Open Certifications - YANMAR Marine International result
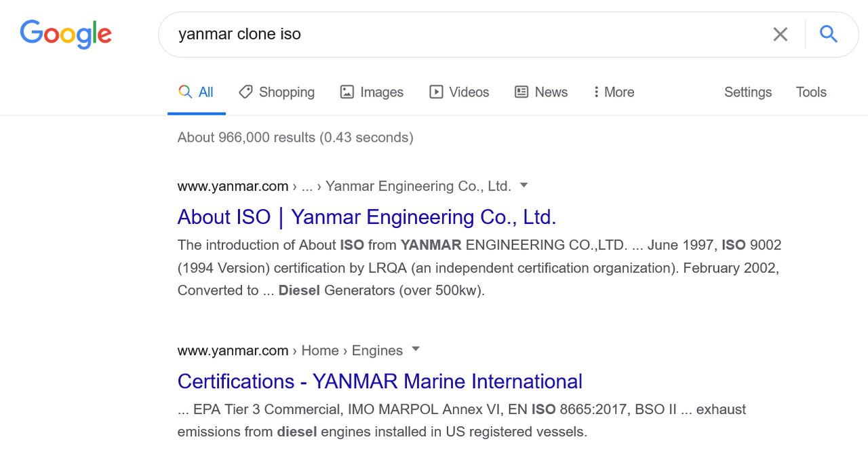This screenshot has height=471, width=868. point(380,381)
